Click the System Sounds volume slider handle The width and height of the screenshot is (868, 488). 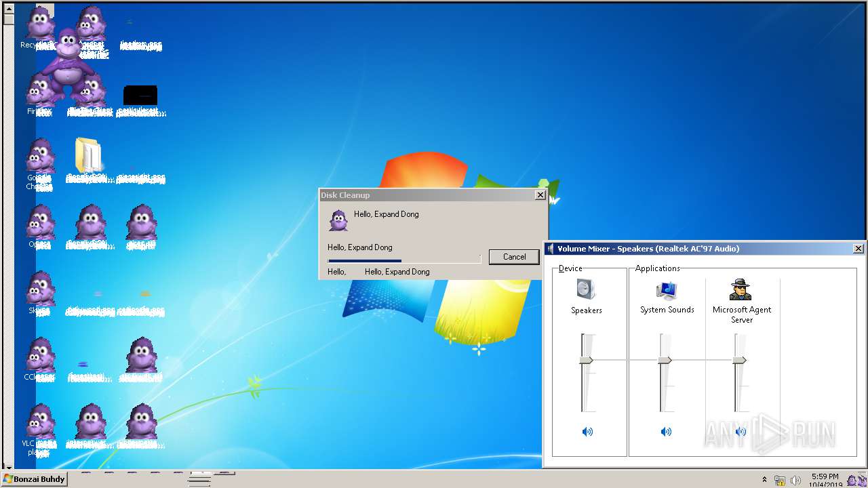(665, 361)
